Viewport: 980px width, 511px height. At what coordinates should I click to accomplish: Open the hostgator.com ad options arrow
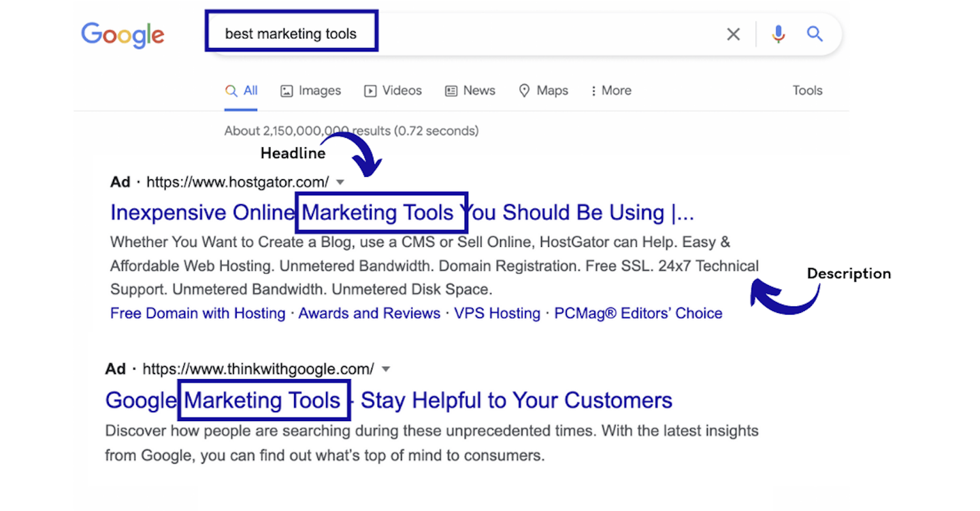(x=340, y=182)
